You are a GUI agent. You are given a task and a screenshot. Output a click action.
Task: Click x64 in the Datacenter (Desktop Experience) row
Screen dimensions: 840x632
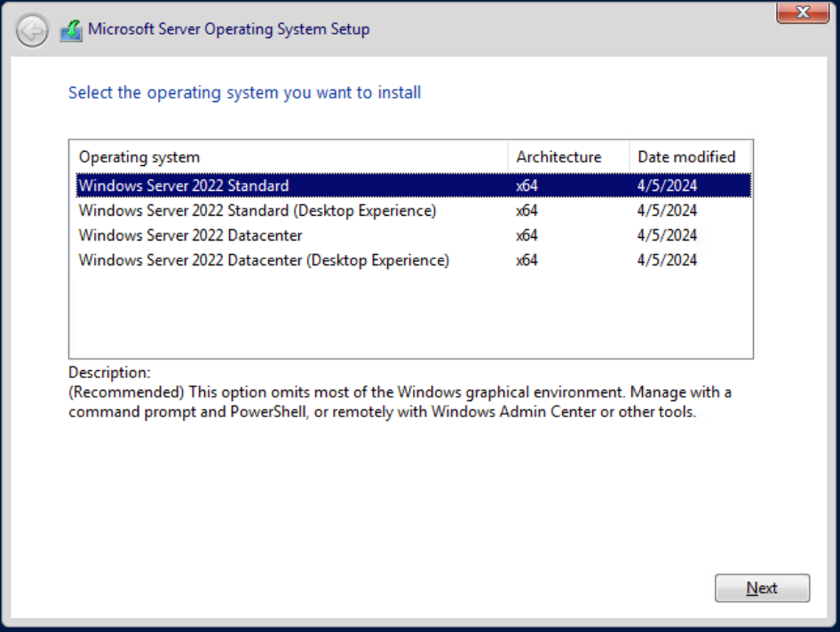[x=527, y=260]
